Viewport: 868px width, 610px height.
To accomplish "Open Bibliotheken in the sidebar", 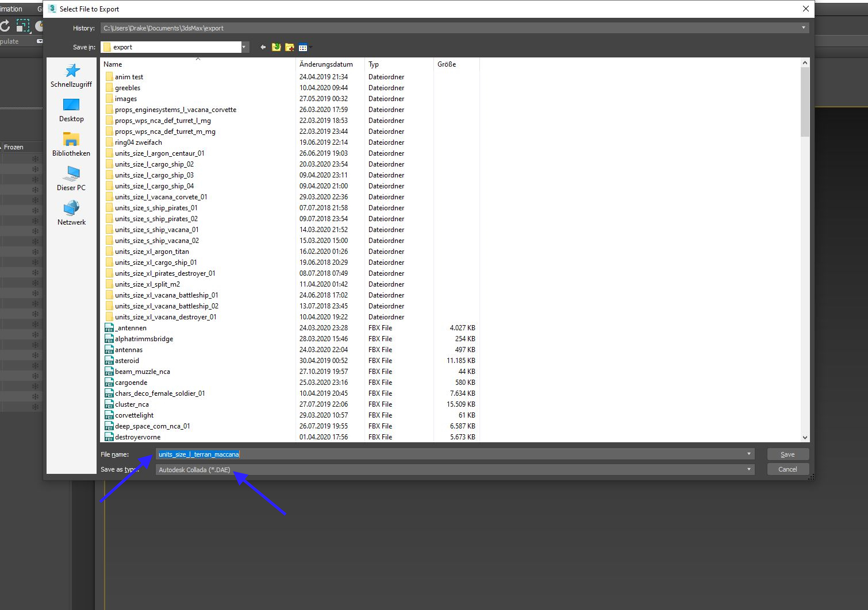I will [71, 145].
